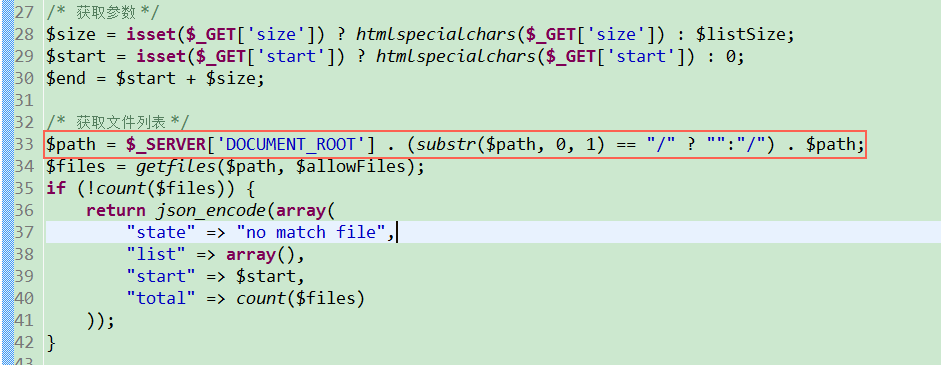Click htmlspecialchars call on line 29
This screenshot has width=941, height=365.
tap(455, 56)
